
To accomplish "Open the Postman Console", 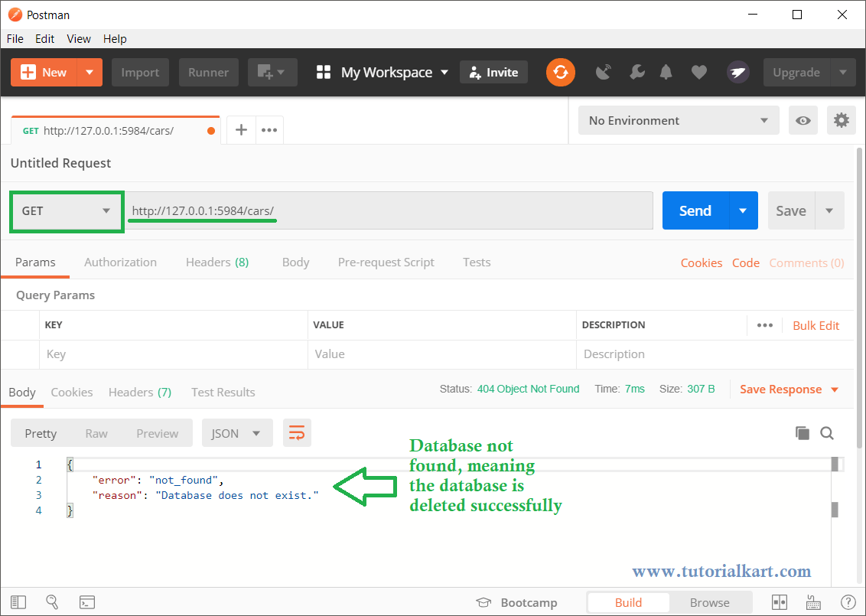I will coord(86,602).
